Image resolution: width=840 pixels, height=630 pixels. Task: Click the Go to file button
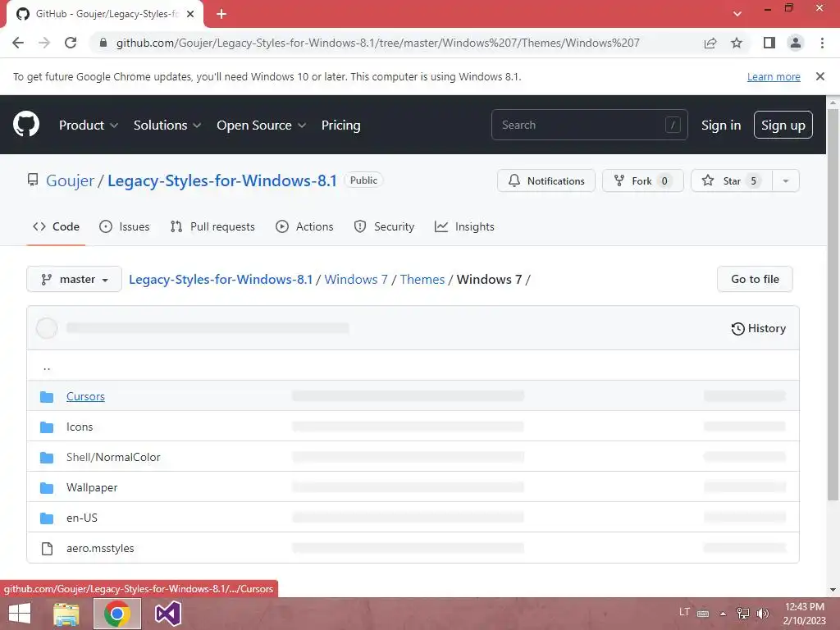[x=755, y=279]
